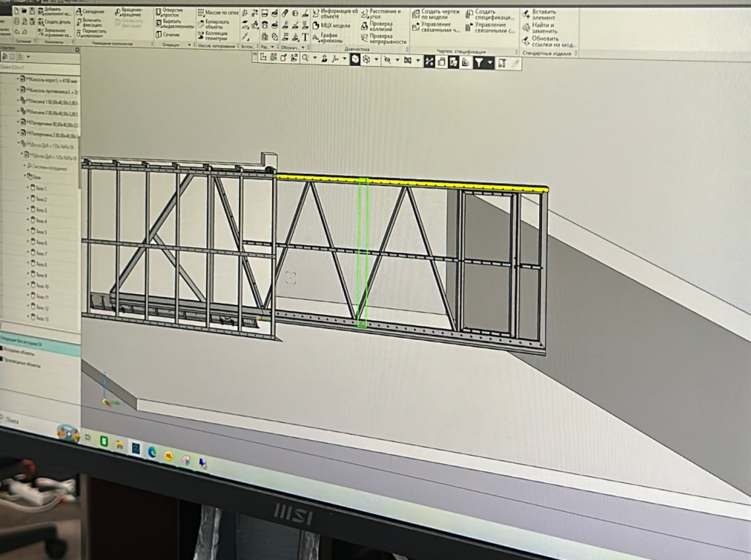Click the Undo arrow icon
This screenshot has height=560, width=751.
[x=18, y=32]
